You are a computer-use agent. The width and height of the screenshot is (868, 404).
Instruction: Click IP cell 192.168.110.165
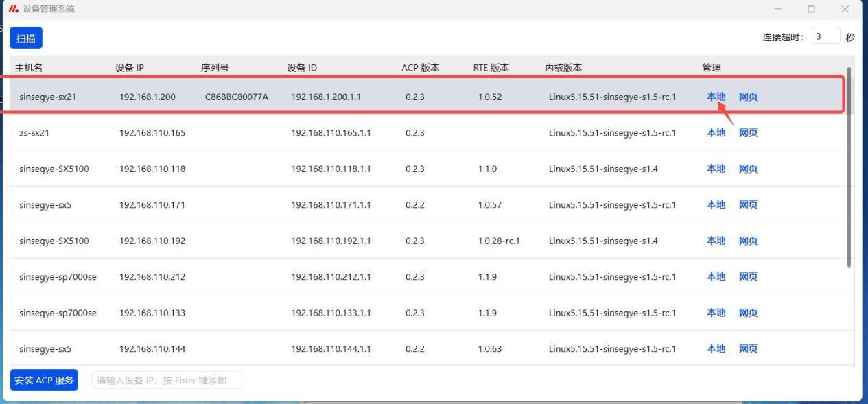point(152,133)
